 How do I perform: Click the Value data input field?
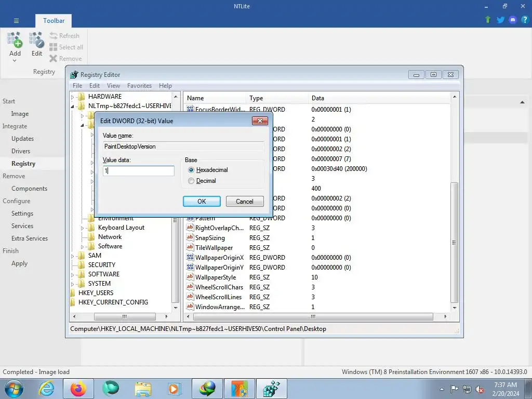click(138, 170)
